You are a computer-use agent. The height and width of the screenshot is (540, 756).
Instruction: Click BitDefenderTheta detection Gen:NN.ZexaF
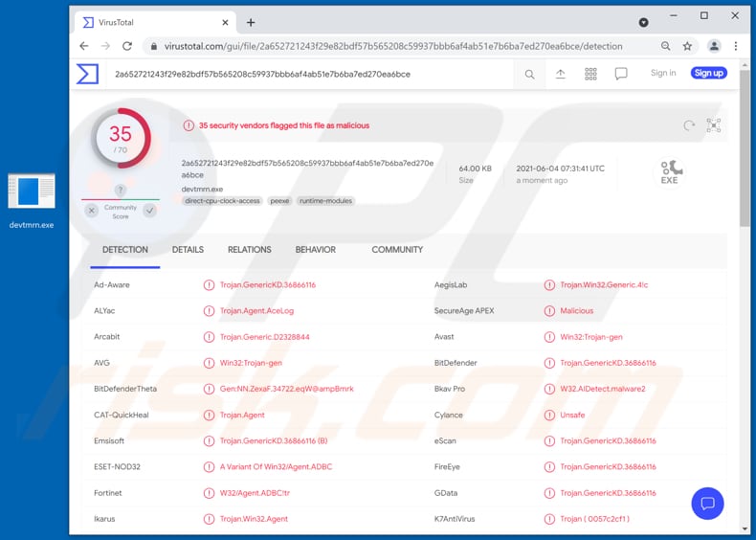[x=286, y=389]
